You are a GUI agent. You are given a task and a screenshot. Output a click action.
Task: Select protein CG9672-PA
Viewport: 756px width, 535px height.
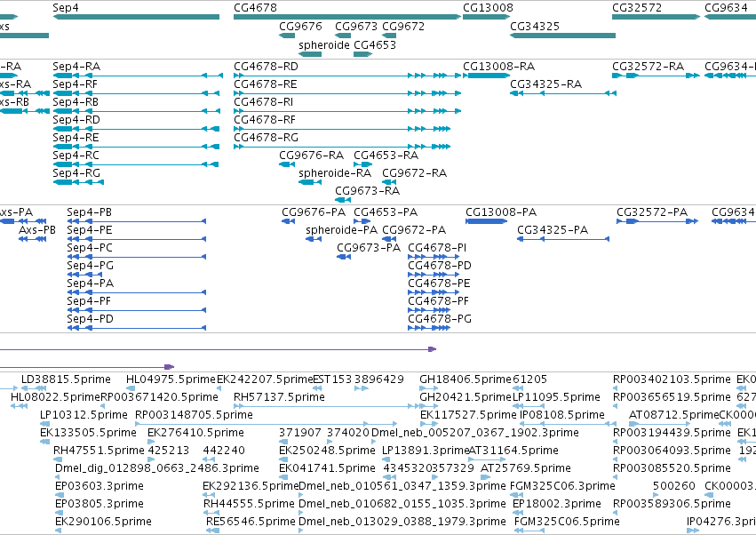(x=414, y=230)
